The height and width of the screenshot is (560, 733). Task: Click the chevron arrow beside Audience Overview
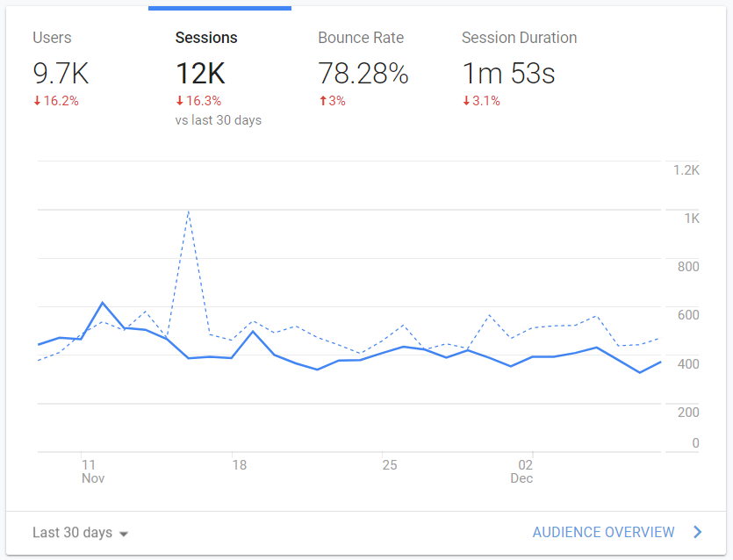pos(698,532)
